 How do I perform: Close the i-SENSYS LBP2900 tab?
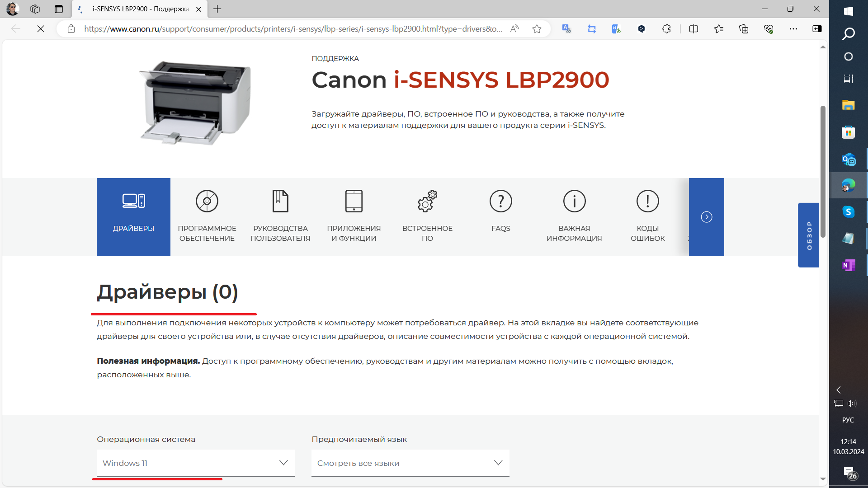(198, 9)
